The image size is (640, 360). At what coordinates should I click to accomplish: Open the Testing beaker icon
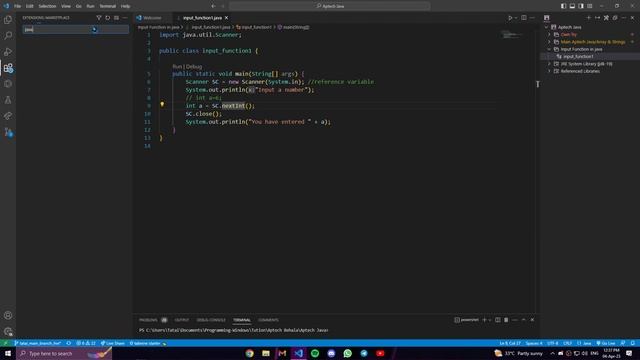tap(8, 100)
